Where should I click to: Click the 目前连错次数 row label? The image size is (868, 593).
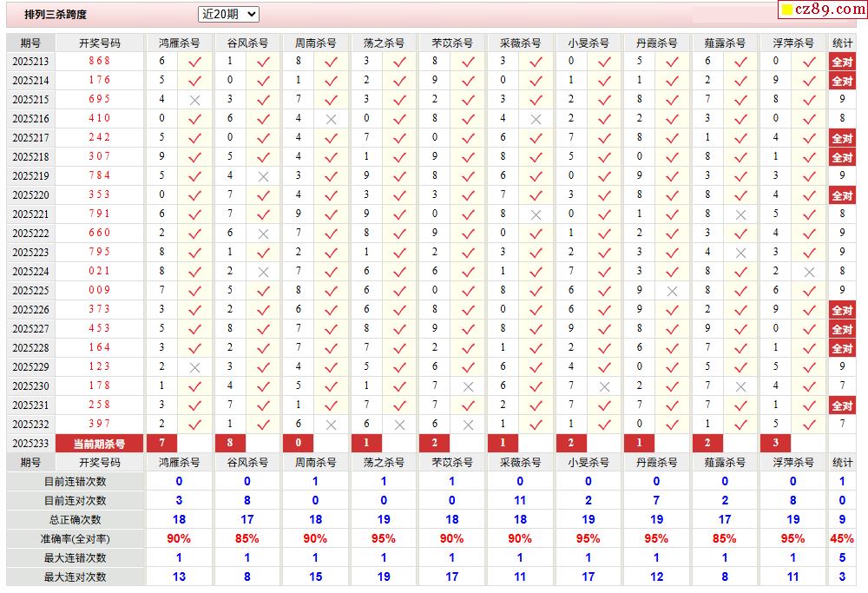coord(76,482)
